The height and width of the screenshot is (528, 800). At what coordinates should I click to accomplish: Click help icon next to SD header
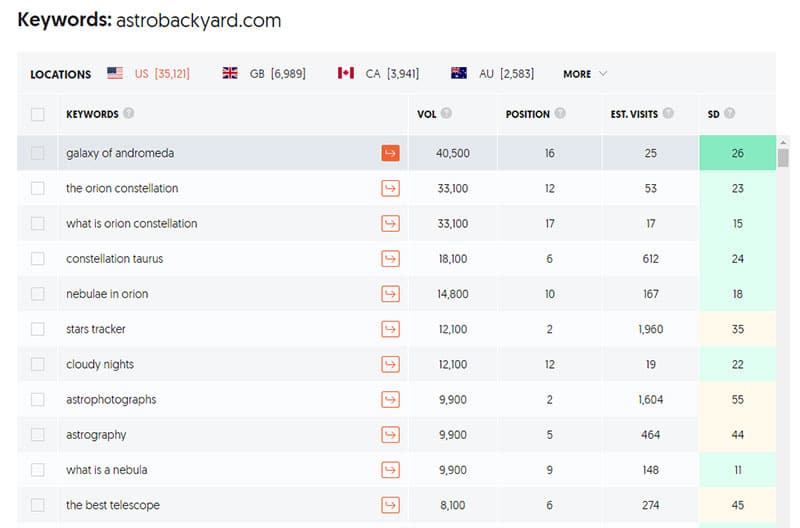tap(730, 113)
